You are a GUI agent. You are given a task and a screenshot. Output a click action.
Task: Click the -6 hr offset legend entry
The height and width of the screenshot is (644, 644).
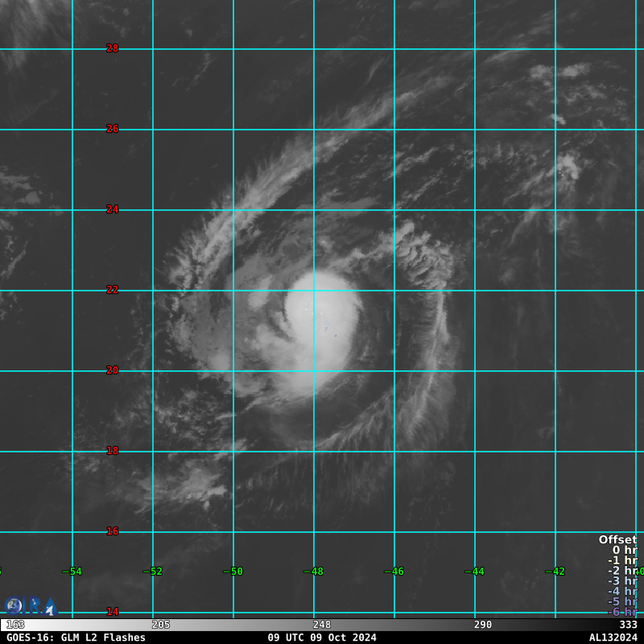[x=622, y=613]
